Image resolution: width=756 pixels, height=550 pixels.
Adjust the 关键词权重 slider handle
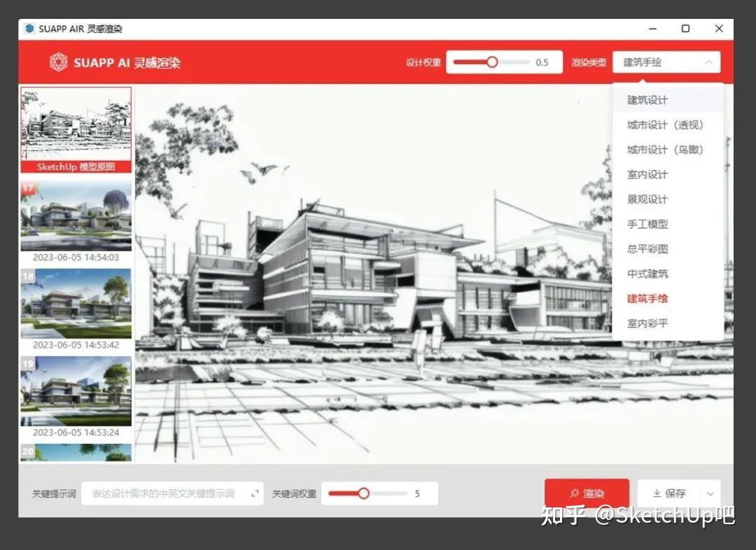(363, 493)
